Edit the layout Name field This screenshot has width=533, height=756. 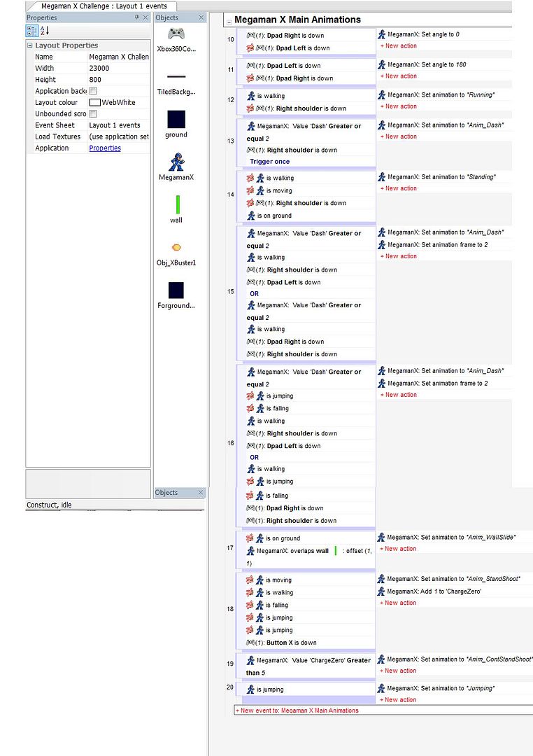coord(118,57)
